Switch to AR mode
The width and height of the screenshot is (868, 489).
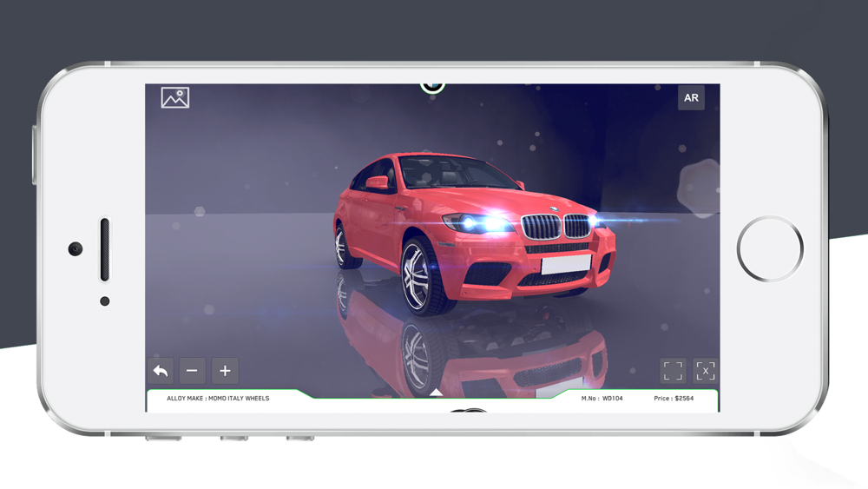pyautogui.click(x=691, y=97)
